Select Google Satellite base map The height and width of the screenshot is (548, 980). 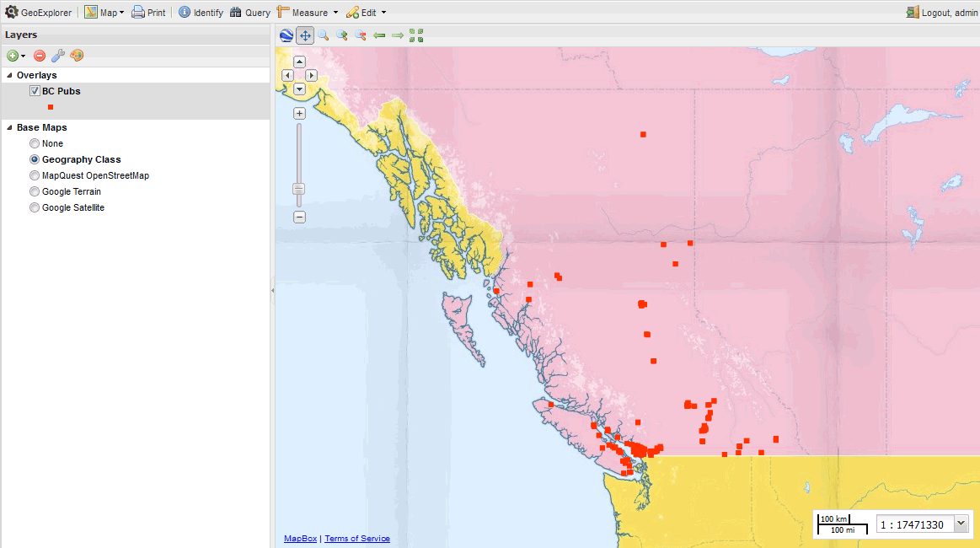(x=35, y=207)
